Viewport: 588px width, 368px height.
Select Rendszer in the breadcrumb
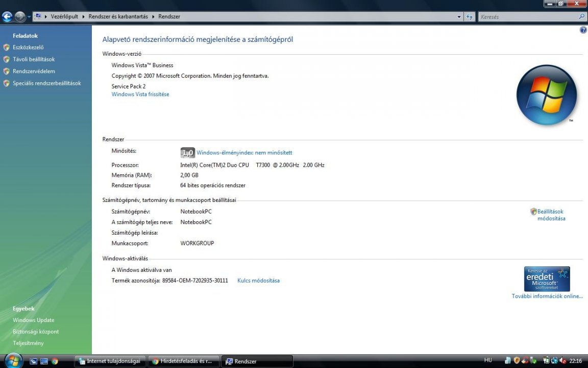pyautogui.click(x=169, y=16)
